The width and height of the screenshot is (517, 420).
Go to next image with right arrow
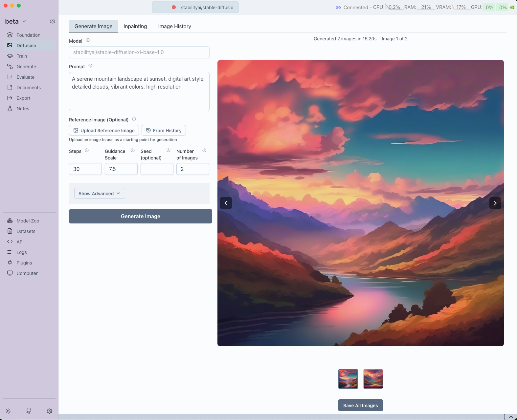pyautogui.click(x=495, y=203)
